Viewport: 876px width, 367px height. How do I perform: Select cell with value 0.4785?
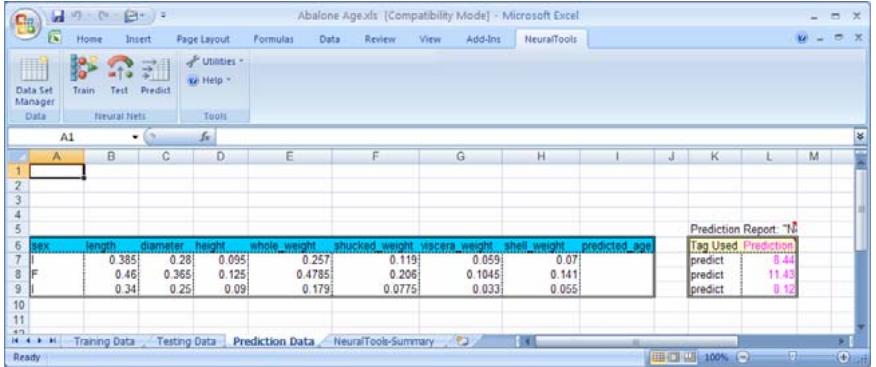point(289,274)
